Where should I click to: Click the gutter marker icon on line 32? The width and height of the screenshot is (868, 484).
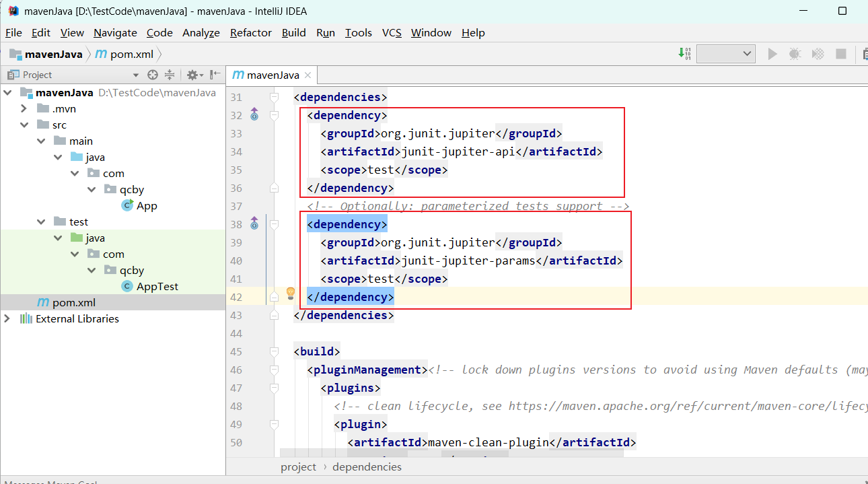point(254,114)
